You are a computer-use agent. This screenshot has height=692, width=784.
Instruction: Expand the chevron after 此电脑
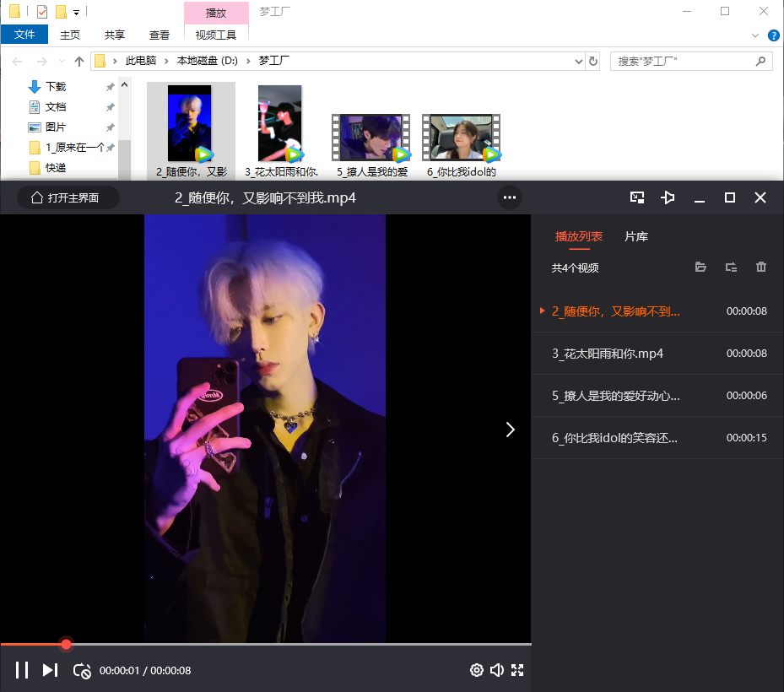(x=166, y=61)
